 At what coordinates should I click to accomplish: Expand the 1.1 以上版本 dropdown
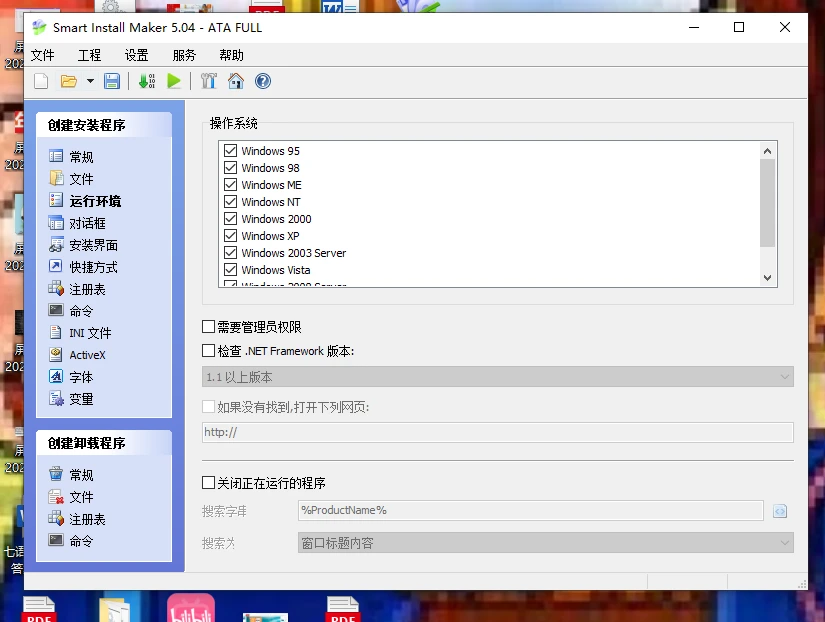coord(784,377)
